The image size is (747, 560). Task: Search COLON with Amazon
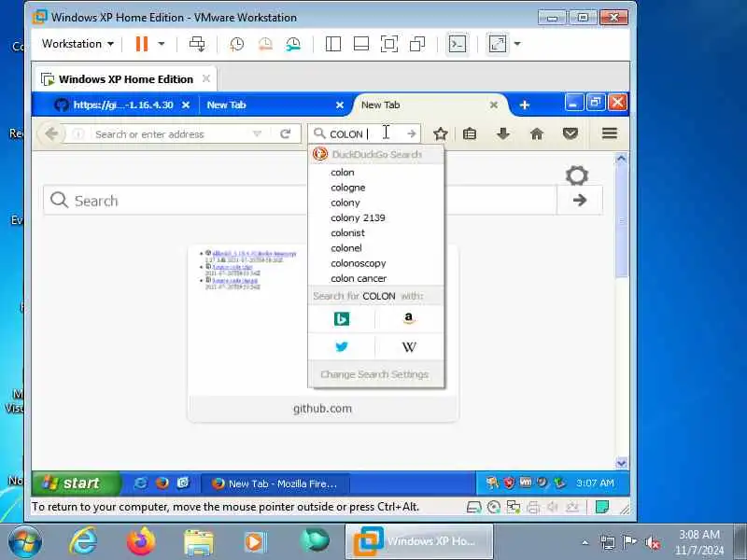409,318
